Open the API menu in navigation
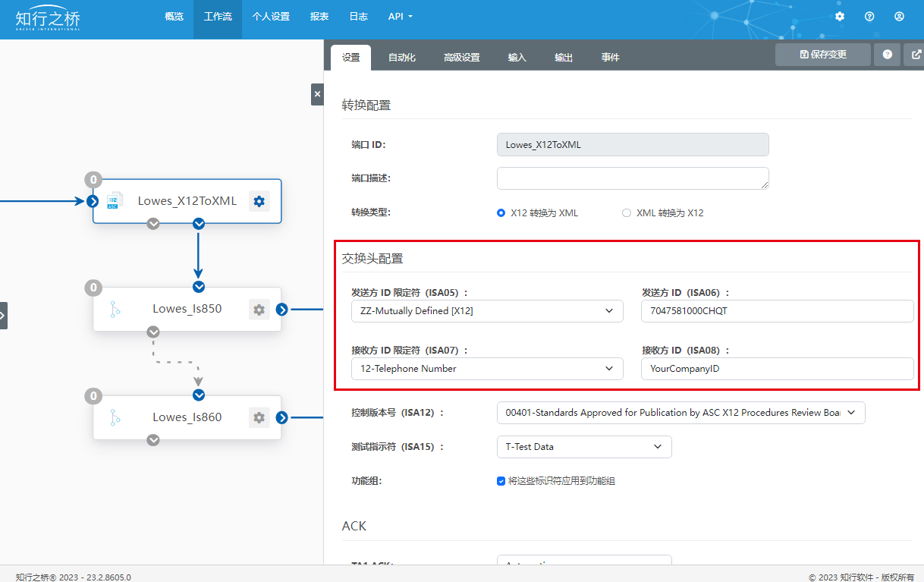The height and width of the screenshot is (582, 924). point(400,17)
